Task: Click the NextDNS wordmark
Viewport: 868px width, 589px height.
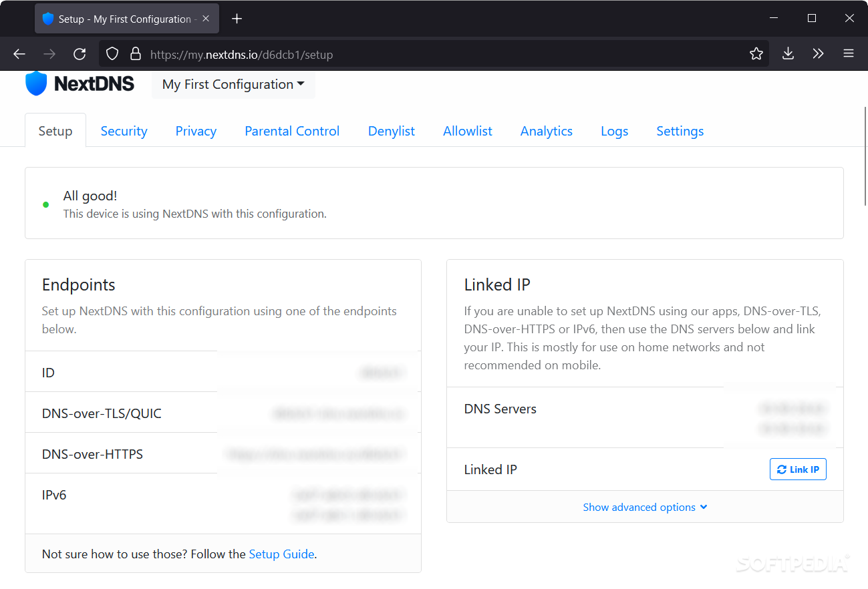Action: point(94,84)
